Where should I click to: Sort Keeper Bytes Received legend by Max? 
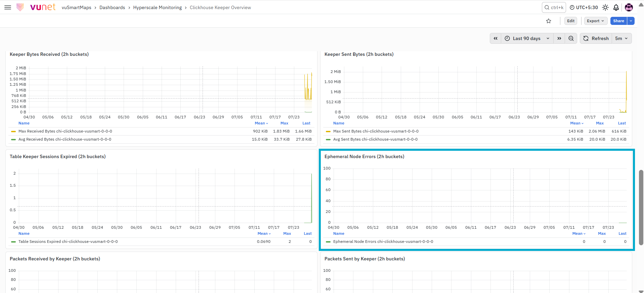[284, 123]
